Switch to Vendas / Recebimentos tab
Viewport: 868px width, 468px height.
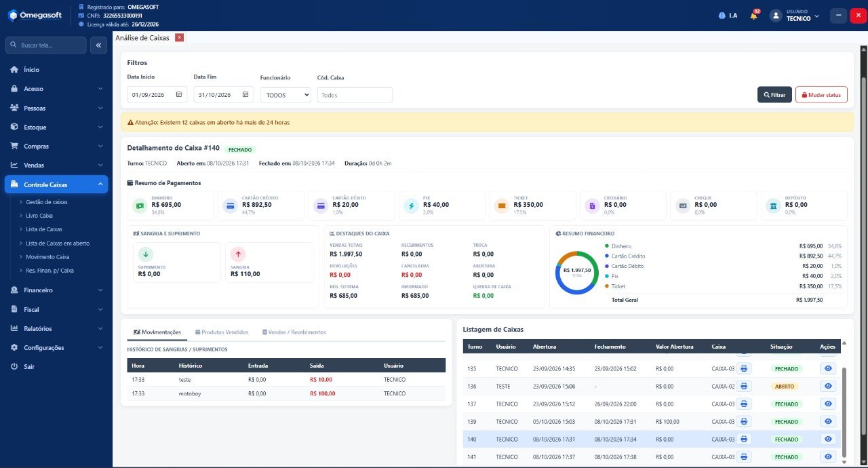click(294, 332)
